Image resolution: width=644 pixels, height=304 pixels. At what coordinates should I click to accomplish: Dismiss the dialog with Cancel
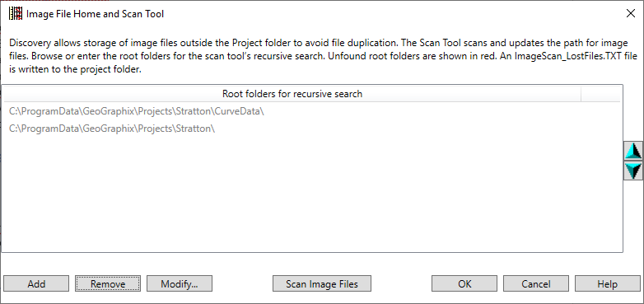(x=536, y=283)
